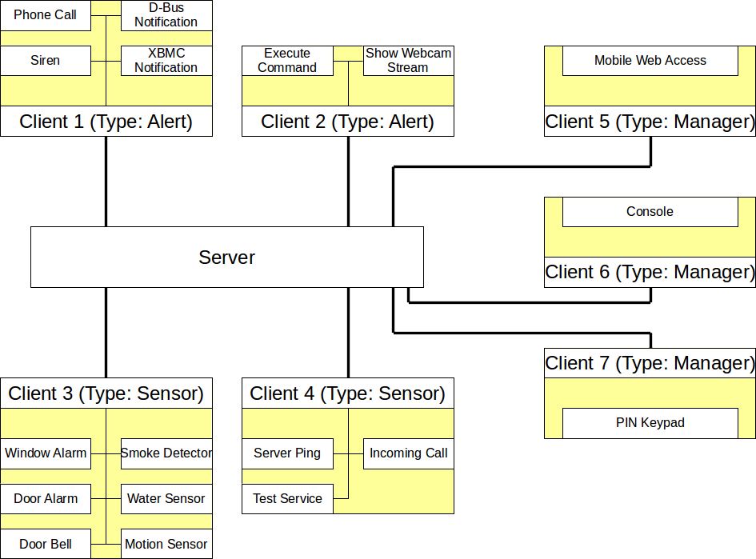
Task: Click the Window Alarm box
Action: (x=46, y=453)
